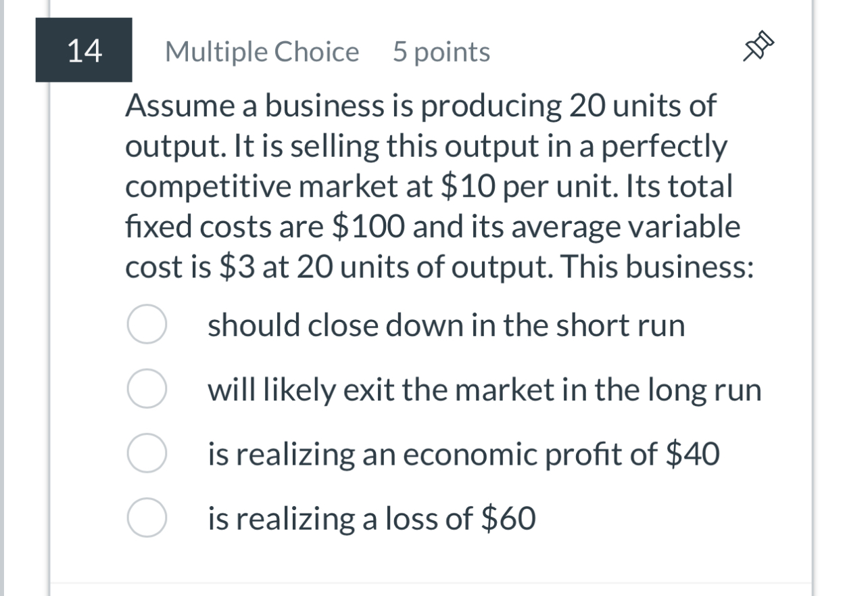Click the answer text about a $60 loss
Viewport: 868px width, 596px height.
coord(370,518)
